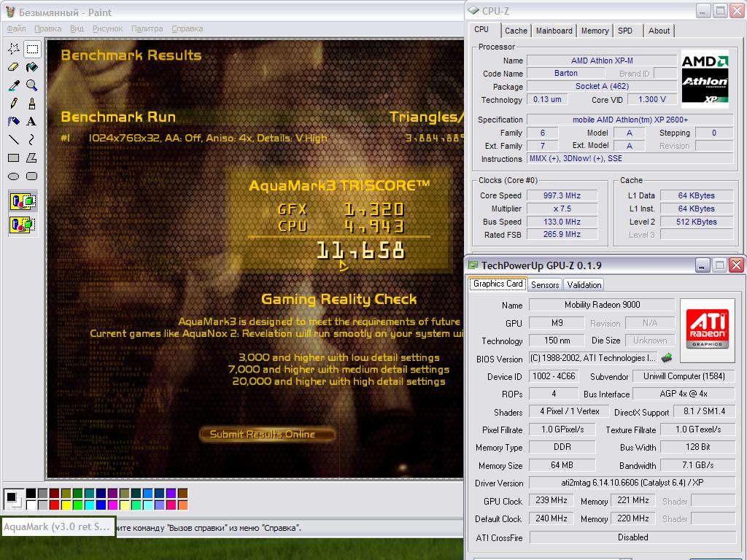The image size is (747, 560).
Task: Open the Рисунок menu in Paint
Action: pyautogui.click(x=108, y=28)
